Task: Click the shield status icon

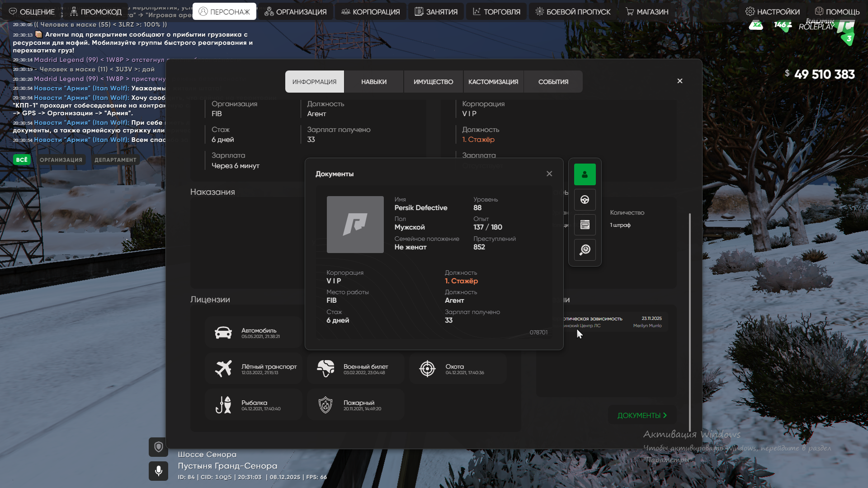Action: (x=158, y=447)
